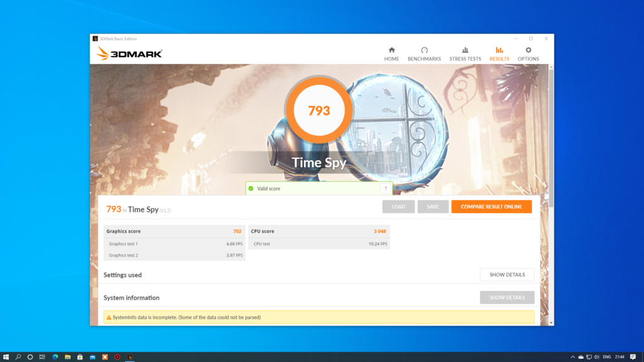Click the Load button
Screen dimensions: 644x362
point(398,206)
